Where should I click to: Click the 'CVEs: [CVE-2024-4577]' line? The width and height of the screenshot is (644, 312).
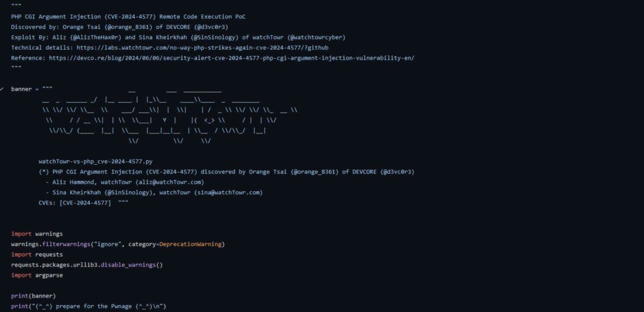coord(84,203)
